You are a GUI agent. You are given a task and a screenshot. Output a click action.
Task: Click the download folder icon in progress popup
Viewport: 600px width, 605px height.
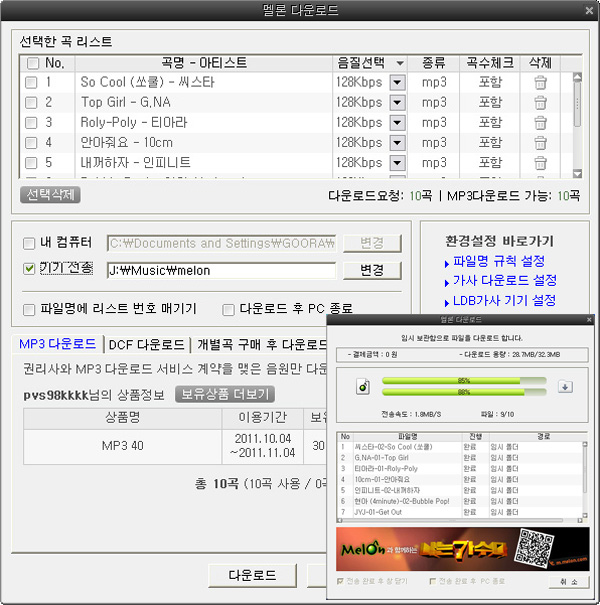(565, 386)
